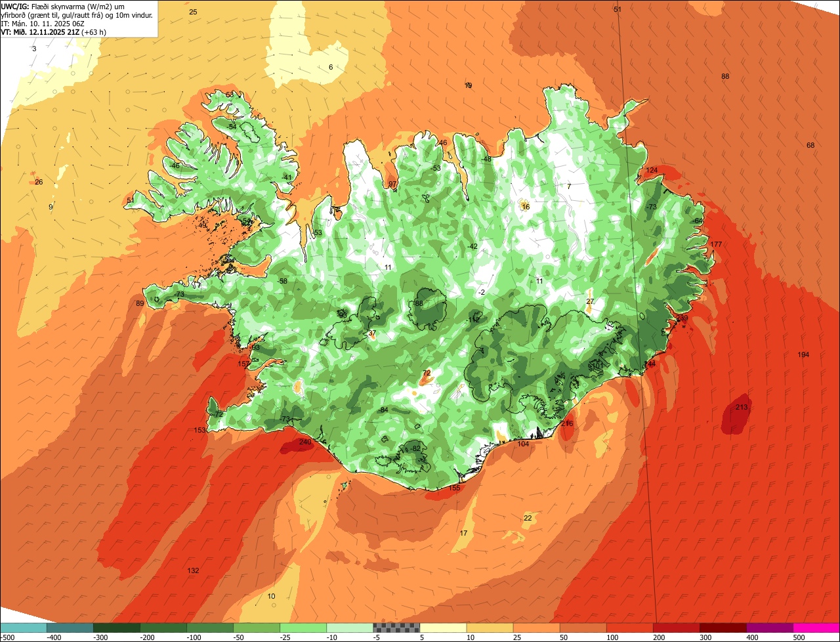Select the '-72' value on Reykjanes peninsula

(218, 414)
